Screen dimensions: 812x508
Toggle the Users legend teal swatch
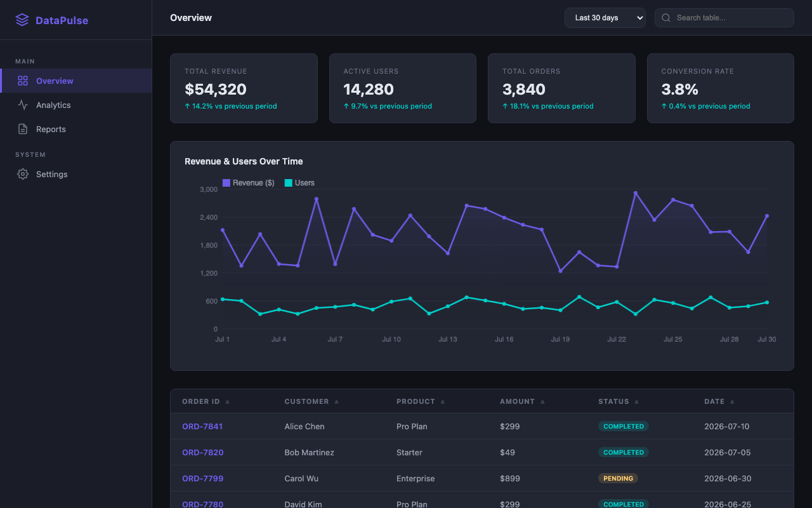click(289, 183)
